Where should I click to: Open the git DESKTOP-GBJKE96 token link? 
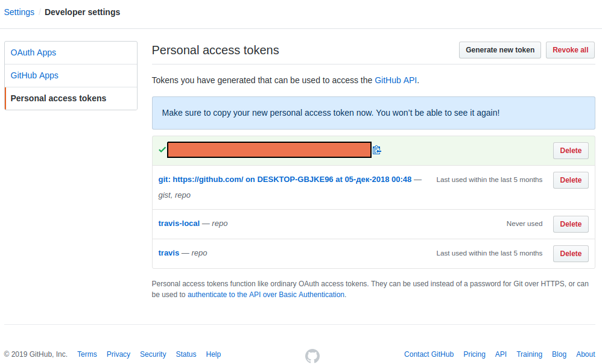[x=285, y=180]
